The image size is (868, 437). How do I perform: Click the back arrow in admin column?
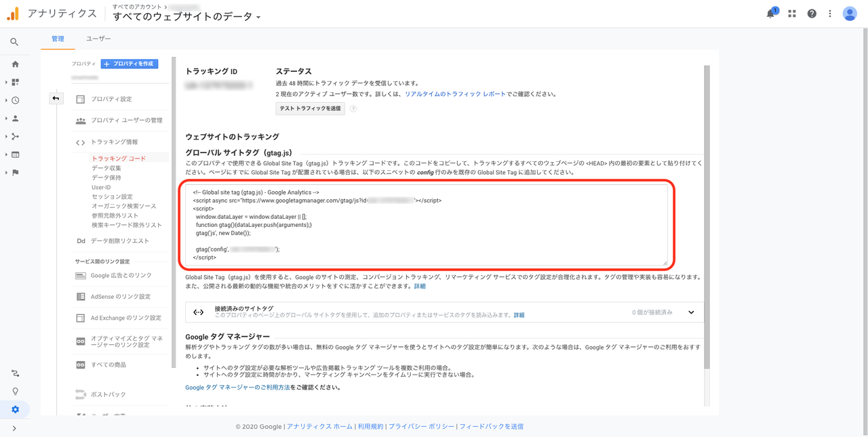56,98
